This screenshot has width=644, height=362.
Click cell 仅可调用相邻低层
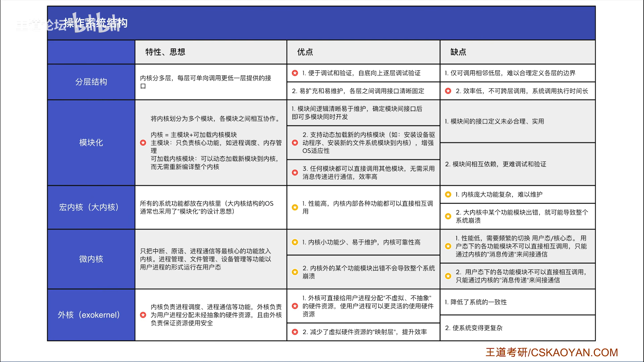[x=517, y=73]
